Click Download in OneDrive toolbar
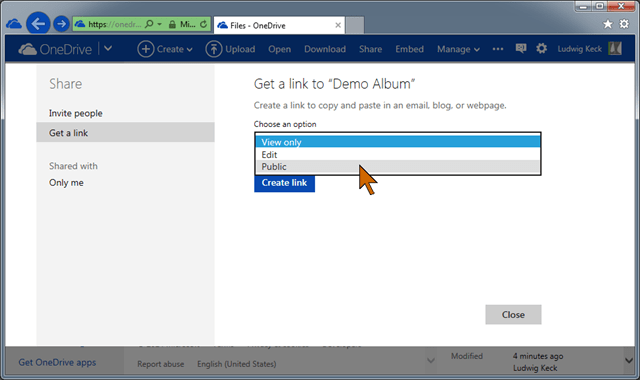The width and height of the screenshot is (640, 380). [325, 49]
